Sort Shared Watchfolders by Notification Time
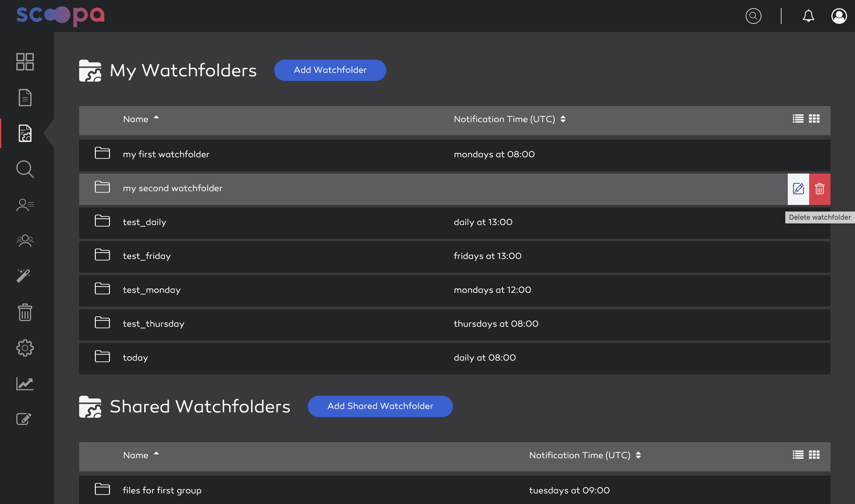Viewport: 855px width, 504px height. pyautogui.click(x=585, y=455)
